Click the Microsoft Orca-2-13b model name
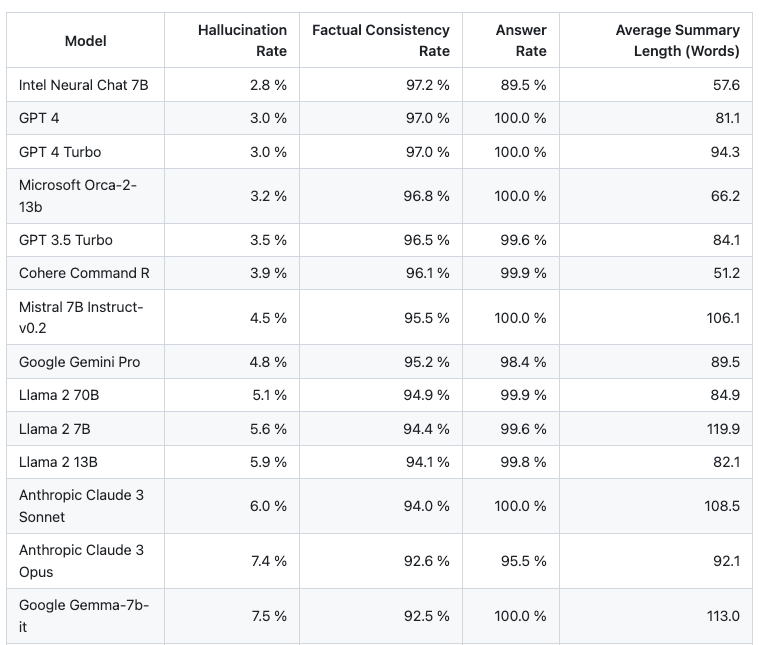Viewport: 762px width, 645px height. (x=78, y=196)
